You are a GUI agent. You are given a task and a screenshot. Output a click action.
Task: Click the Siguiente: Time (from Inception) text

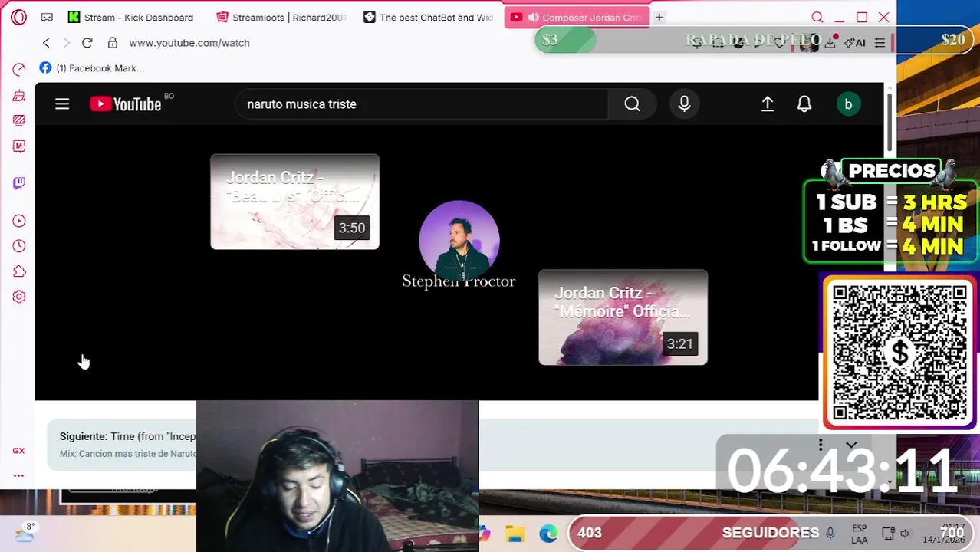tap(128, 436)
